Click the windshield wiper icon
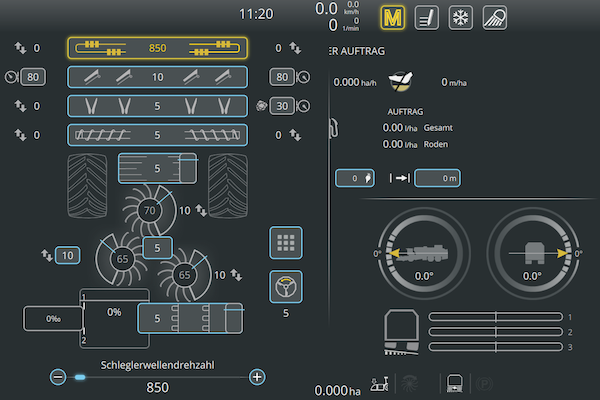 [496, 18]
